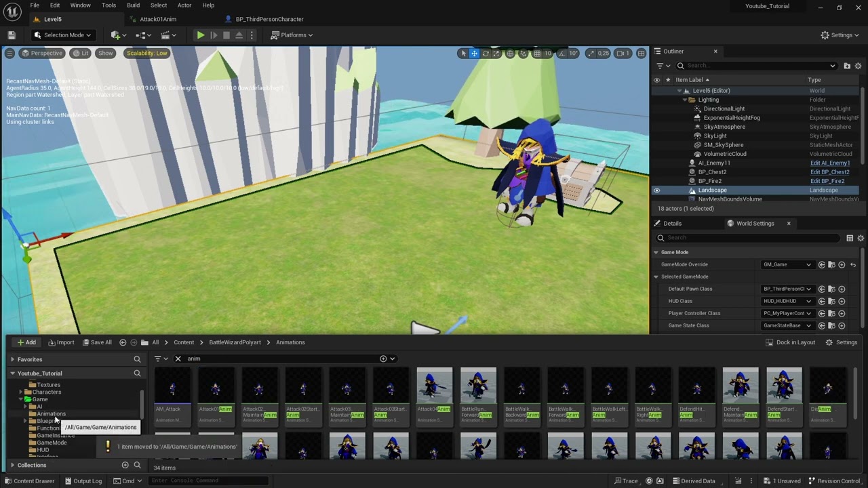Open the HUD Class HUD_HUDHUD dropdown
Image resolution: width=868 pixels, height=488 pixels.
[x=787, y=301]
